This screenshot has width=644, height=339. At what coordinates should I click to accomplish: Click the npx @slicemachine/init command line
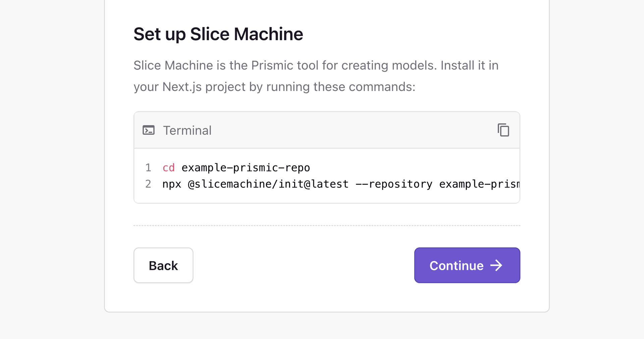(x=302, y=184)
